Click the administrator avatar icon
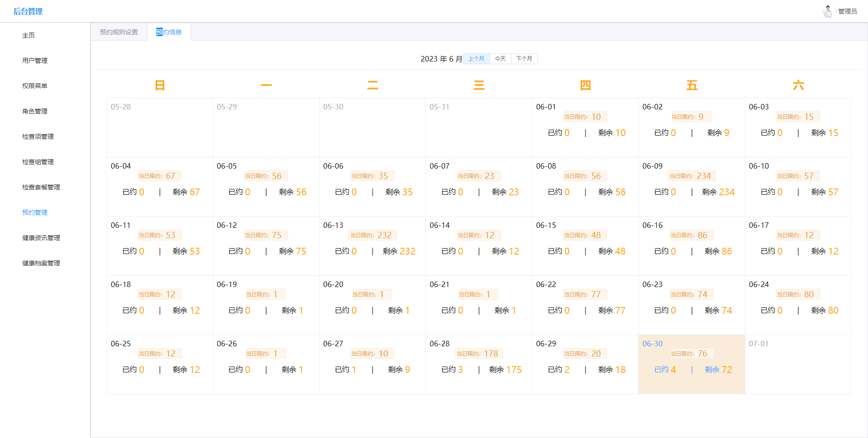This screenshot has height=438, width=868. [x=828, y=11]
